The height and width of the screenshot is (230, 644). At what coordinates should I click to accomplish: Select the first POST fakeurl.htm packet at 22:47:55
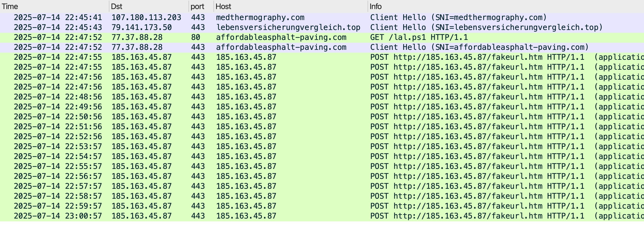click(x=322, y=57)
